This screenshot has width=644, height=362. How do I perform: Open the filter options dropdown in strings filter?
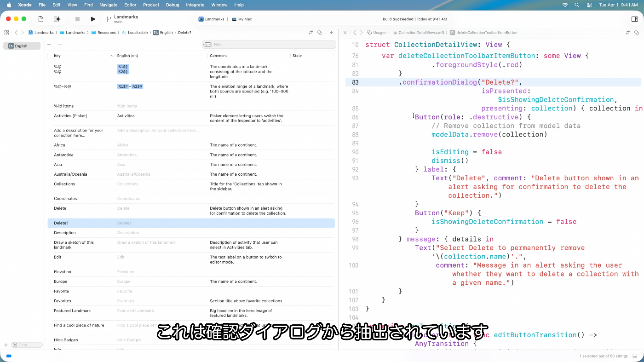point(208,45)
